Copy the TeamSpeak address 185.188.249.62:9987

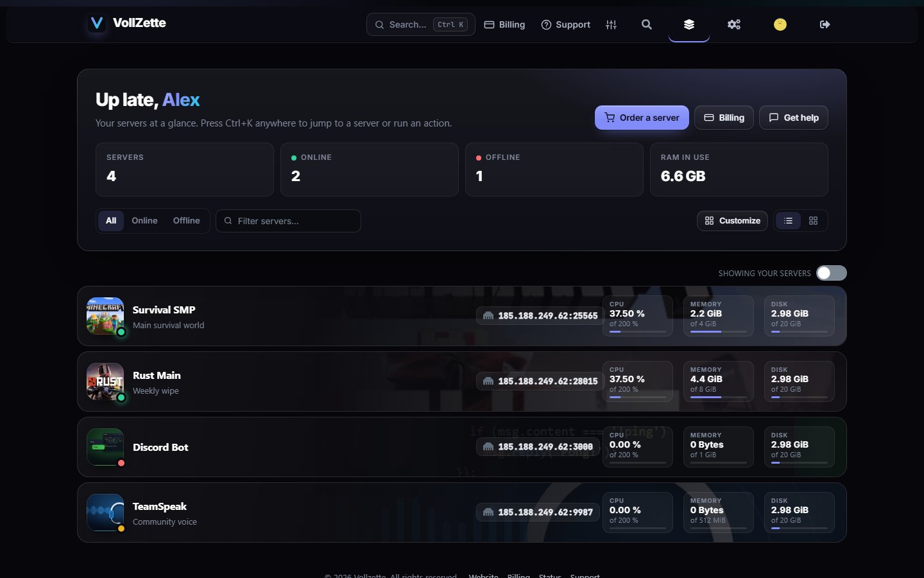point(538,512)
